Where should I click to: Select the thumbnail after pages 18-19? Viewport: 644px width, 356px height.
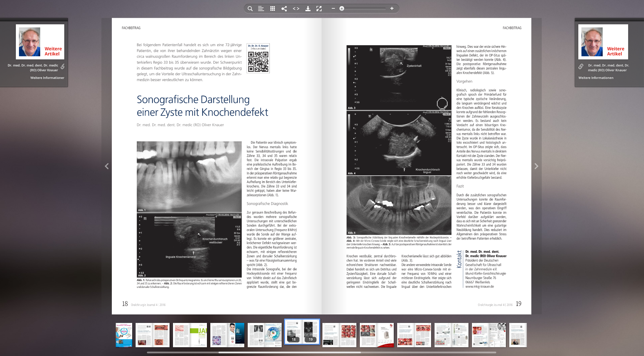tap(339, 335)
